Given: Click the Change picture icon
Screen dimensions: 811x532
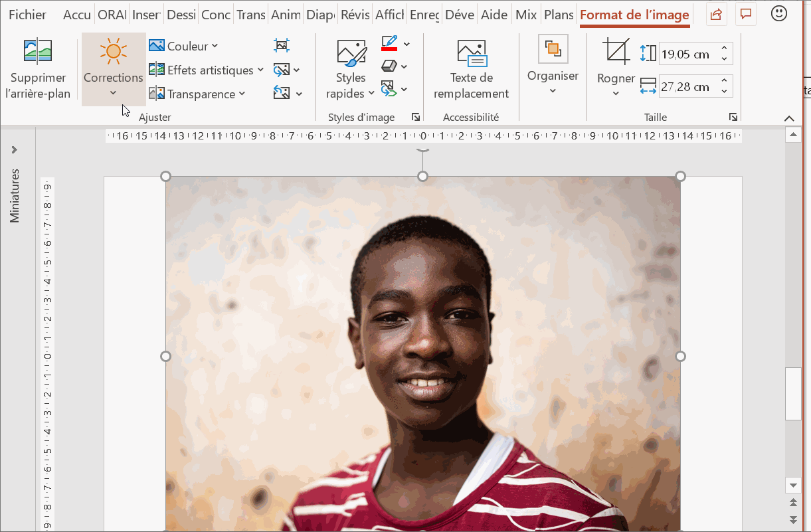Looking at the screenshot, I should 282,70.
